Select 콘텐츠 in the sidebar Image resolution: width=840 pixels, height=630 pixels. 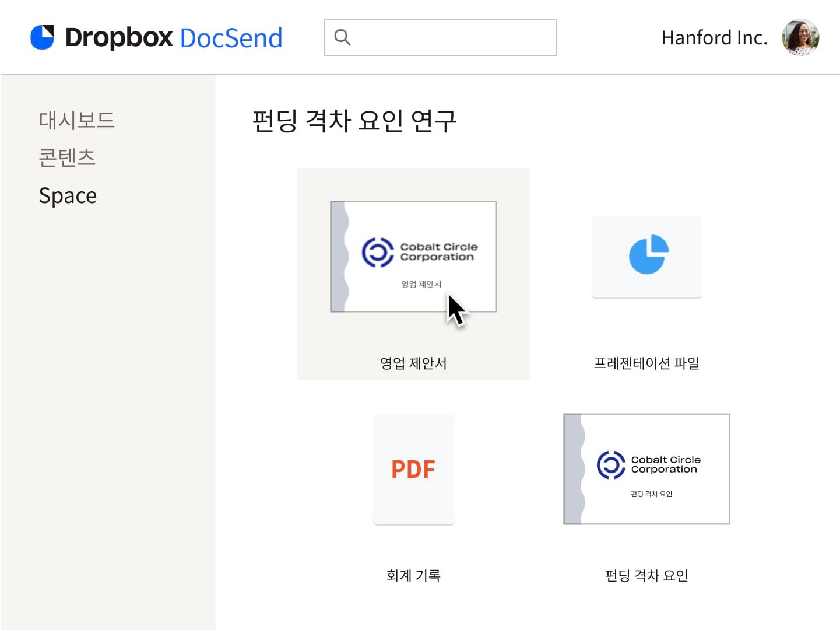point(66,157)
